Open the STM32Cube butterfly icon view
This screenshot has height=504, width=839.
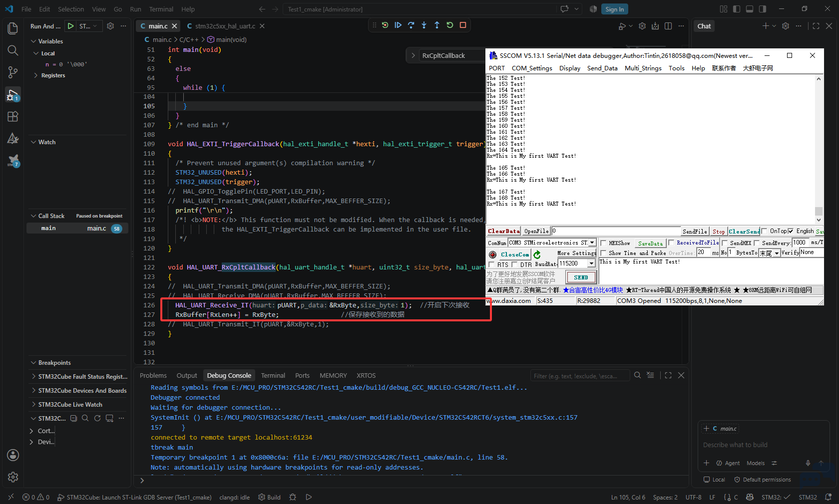pos(13,160)
